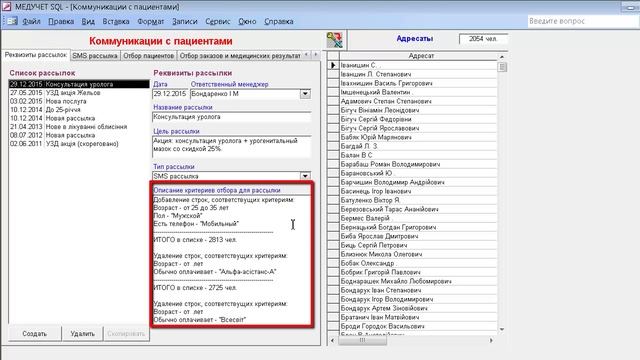This screenshot has height=360, width=640.
Task: Click the Скопировать button
Action: pyautogui.click(x=126, y=333)
